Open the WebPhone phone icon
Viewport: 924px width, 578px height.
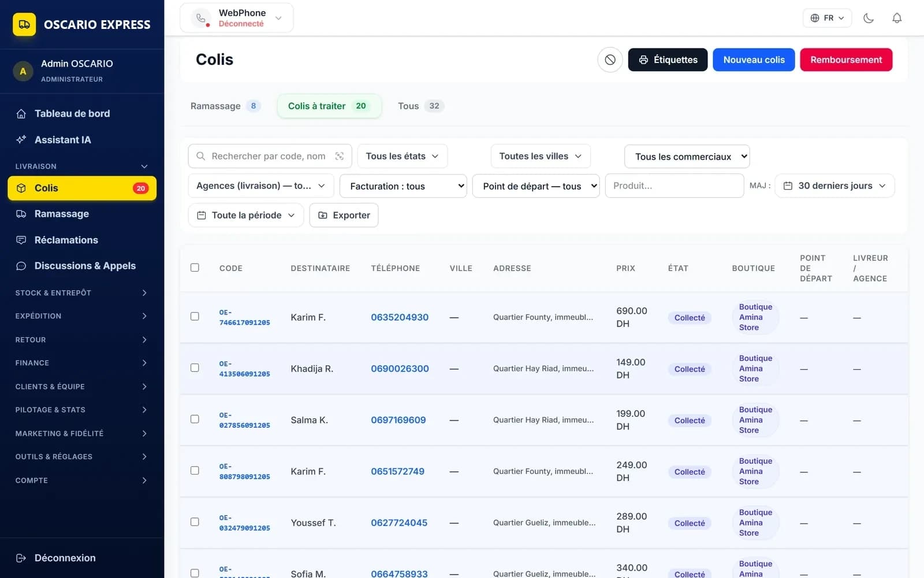pyautogui.click(x=200, y=18)
